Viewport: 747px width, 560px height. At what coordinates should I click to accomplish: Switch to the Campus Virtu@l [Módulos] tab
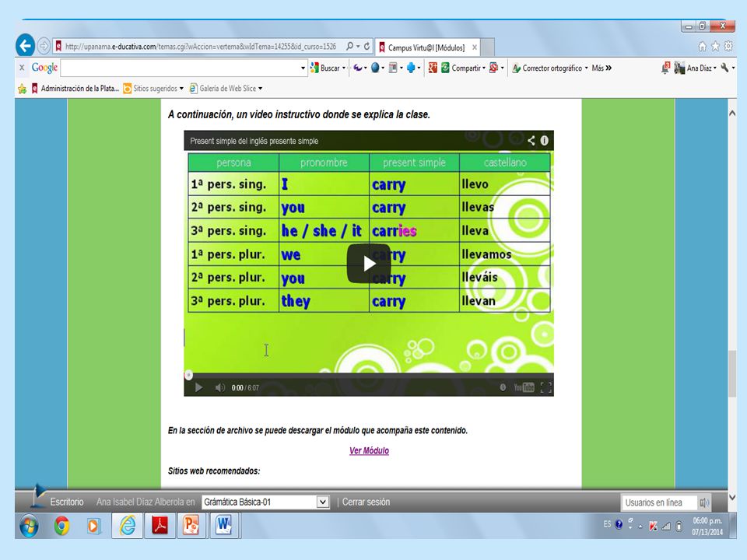pos(427,47)
